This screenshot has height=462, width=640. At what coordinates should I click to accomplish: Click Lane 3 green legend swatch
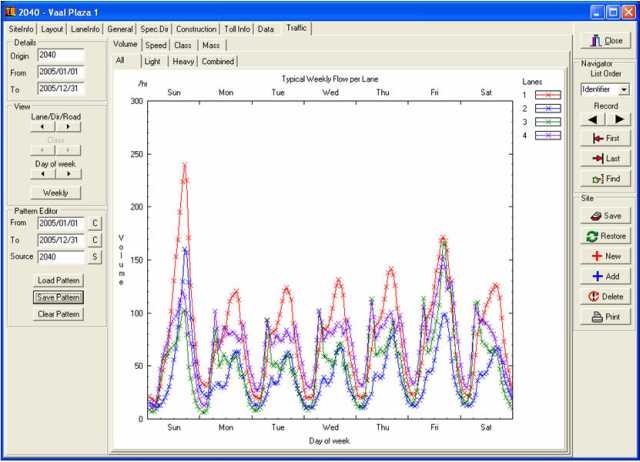(x=548, y=122)
